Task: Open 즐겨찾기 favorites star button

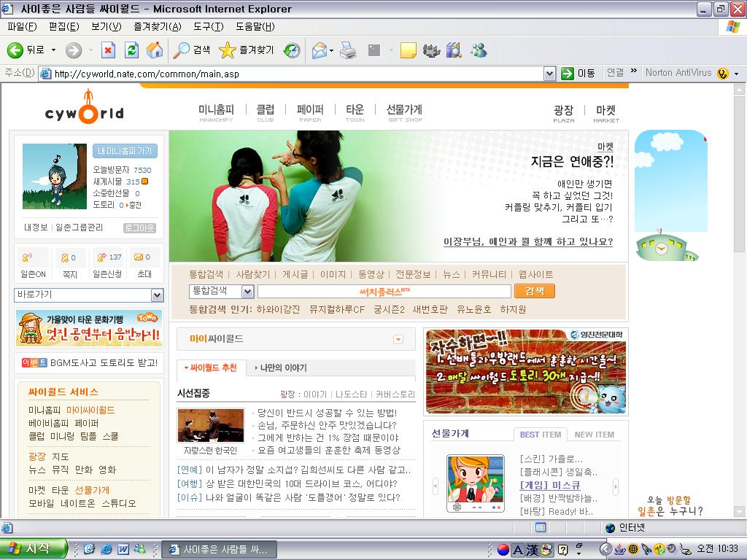Action: 247,50
